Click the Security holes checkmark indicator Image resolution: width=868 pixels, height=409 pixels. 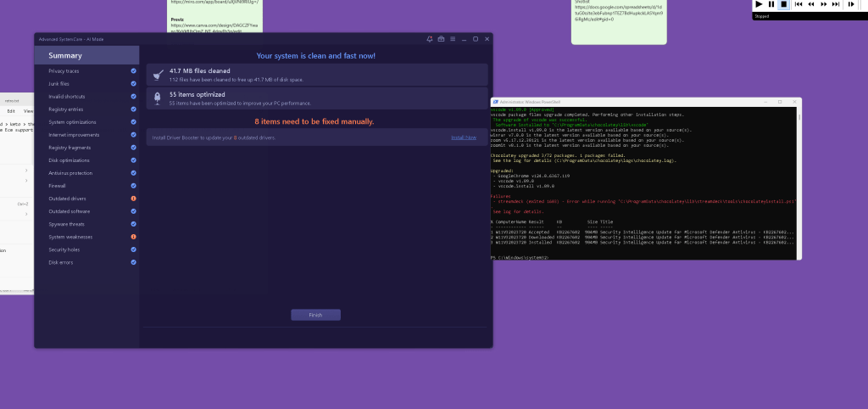pyautogui.click(x=133, y=249)
